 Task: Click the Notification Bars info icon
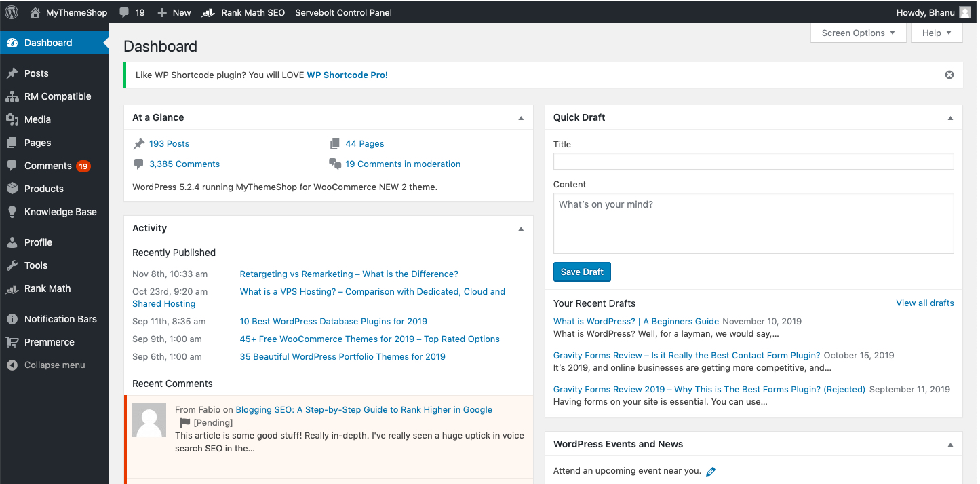[12, 319]
